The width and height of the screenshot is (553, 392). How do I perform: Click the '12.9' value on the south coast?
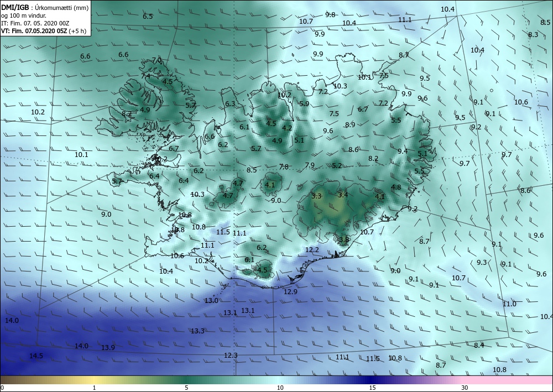[290, 291]
